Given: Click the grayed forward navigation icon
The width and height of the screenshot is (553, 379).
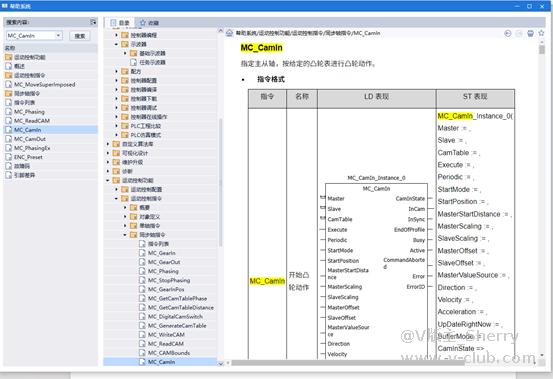Looking at the screenshot, I should point(519,33).
